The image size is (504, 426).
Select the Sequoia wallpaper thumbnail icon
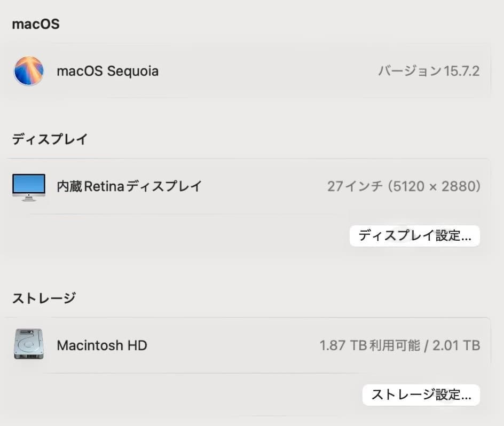[x=29, y=70]
